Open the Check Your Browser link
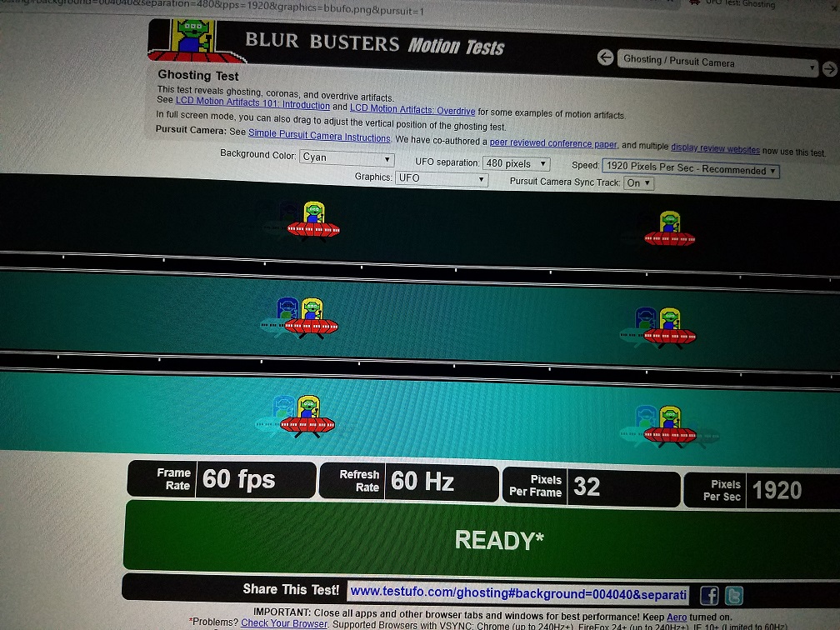The width and height of the screenshot is (840, 630). tap(284, 623)
